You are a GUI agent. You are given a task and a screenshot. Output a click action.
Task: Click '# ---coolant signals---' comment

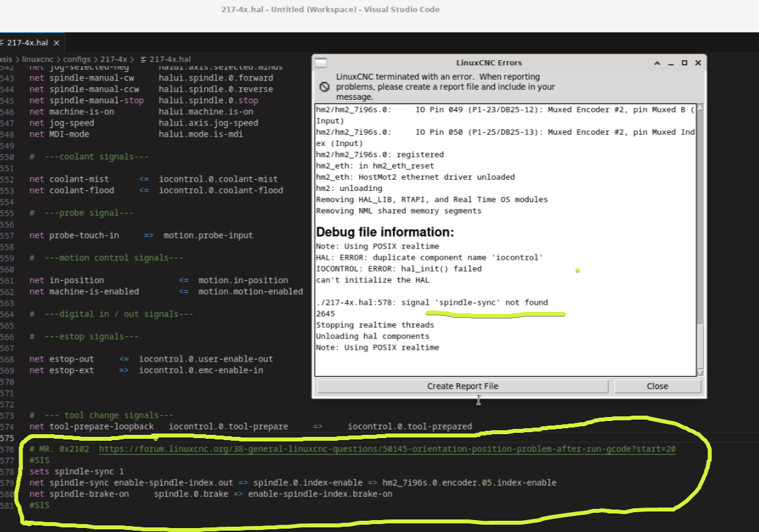pyautogui.click(x=89, y=156)
